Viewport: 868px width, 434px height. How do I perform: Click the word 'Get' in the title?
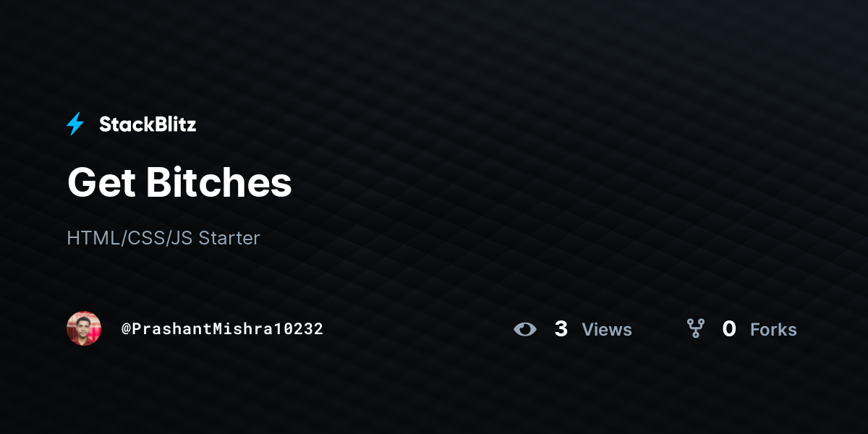point(101,182)
